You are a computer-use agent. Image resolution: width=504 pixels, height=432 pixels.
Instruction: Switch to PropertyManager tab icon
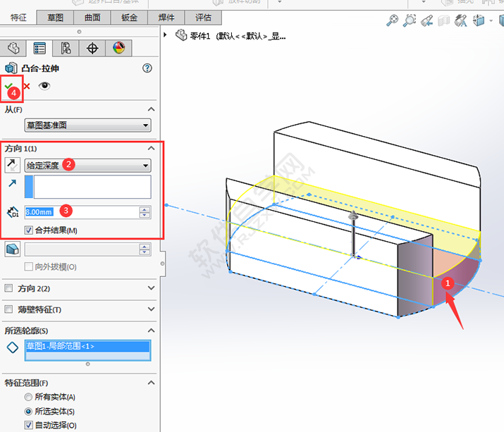coord(39,48)
